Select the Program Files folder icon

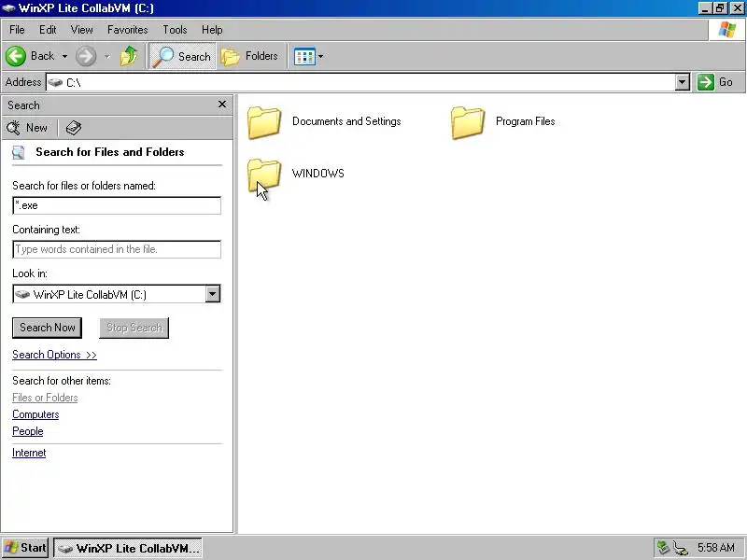468,122
